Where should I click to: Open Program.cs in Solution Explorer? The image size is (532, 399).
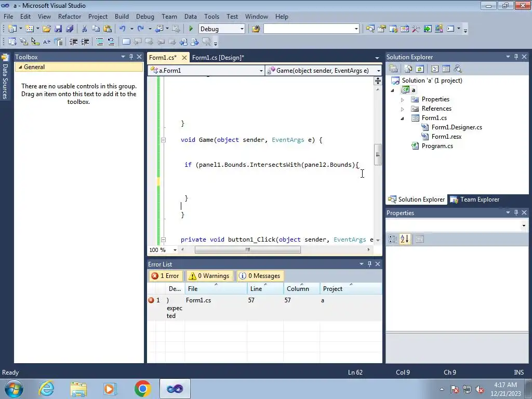pos(437,146)
